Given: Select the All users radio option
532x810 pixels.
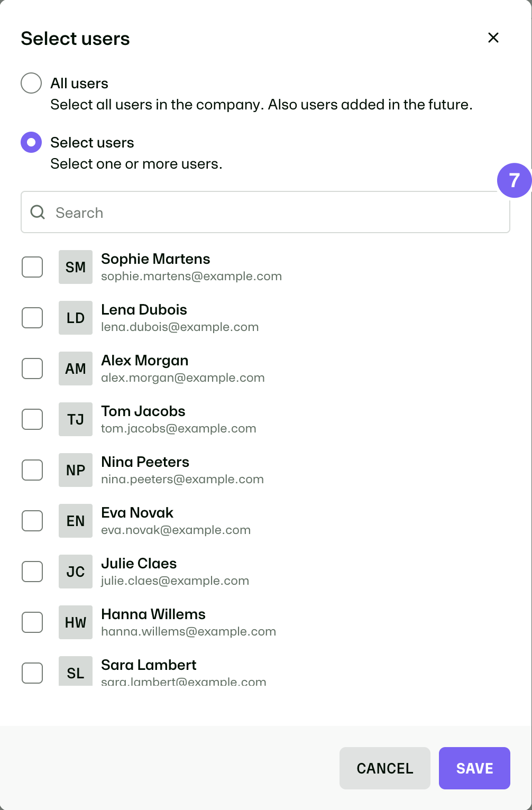Looking at the screenshot, I should click(31, 83).
